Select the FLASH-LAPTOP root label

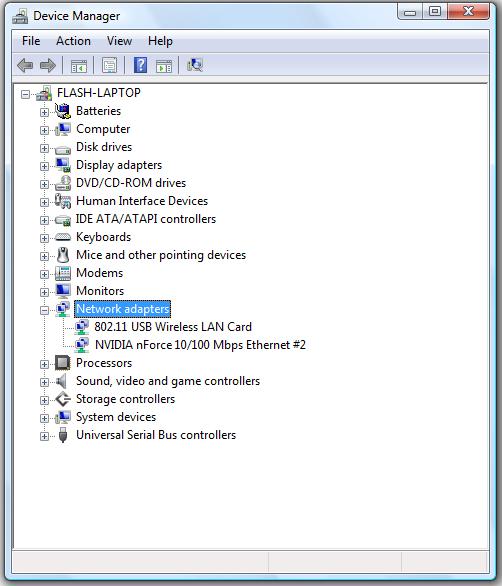click(x=99, y=93)
